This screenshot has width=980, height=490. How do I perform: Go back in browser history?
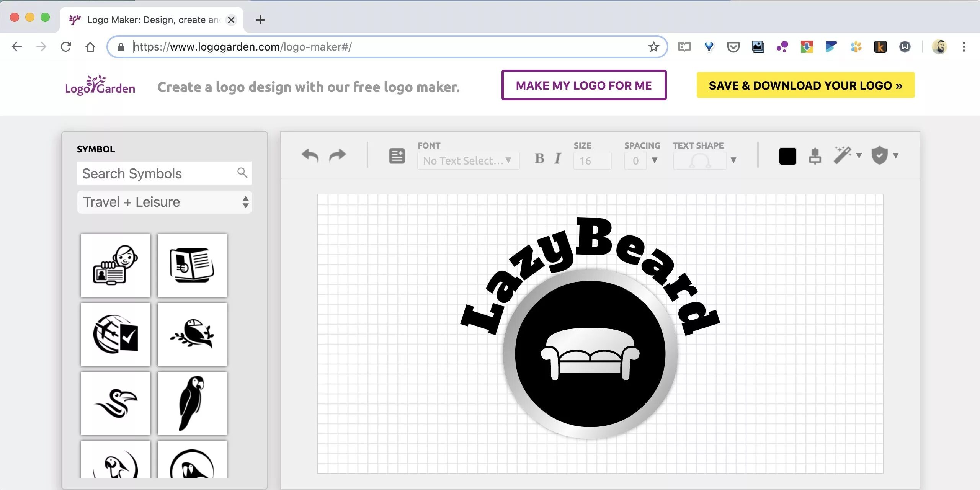pos(17,47)
